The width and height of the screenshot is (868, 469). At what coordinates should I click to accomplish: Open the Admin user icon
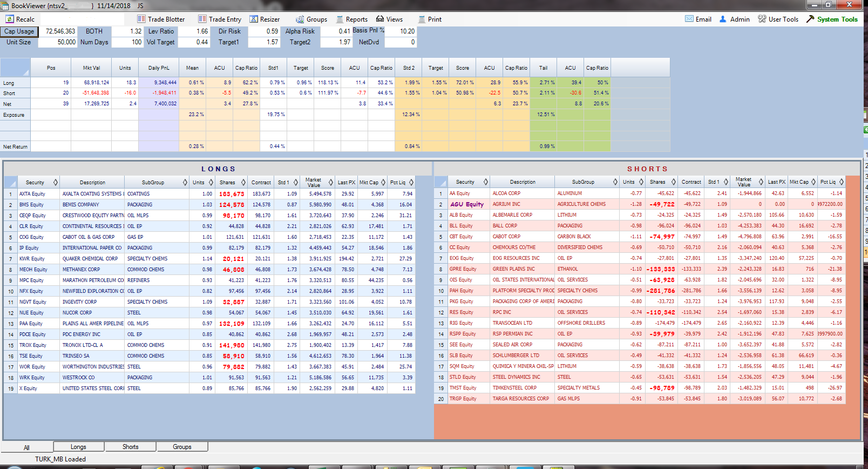723,19
